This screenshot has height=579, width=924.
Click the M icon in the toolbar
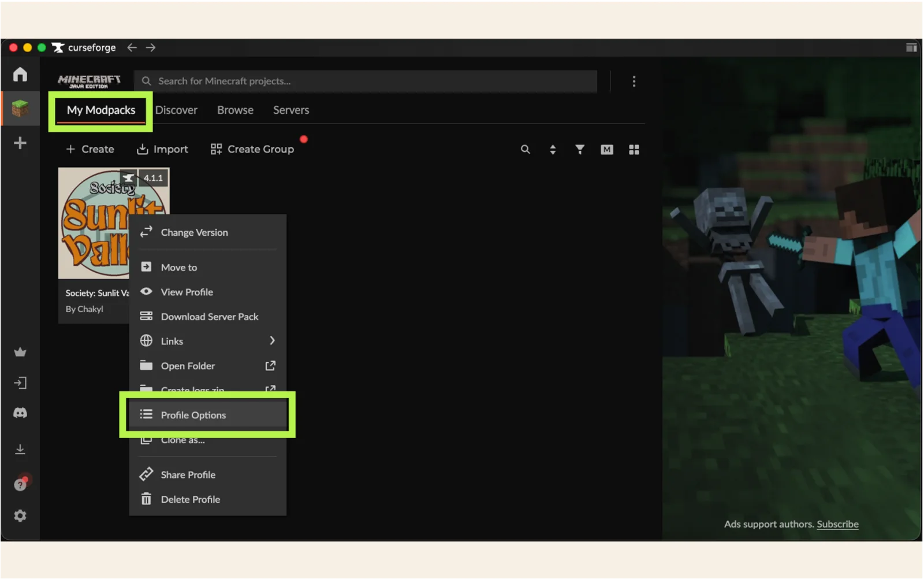click(x=607, y=150)
